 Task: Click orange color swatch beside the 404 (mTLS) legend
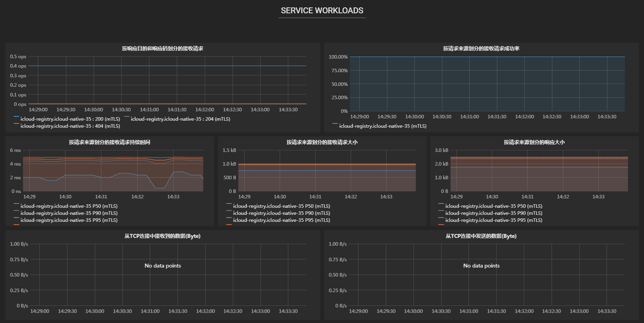16,124
